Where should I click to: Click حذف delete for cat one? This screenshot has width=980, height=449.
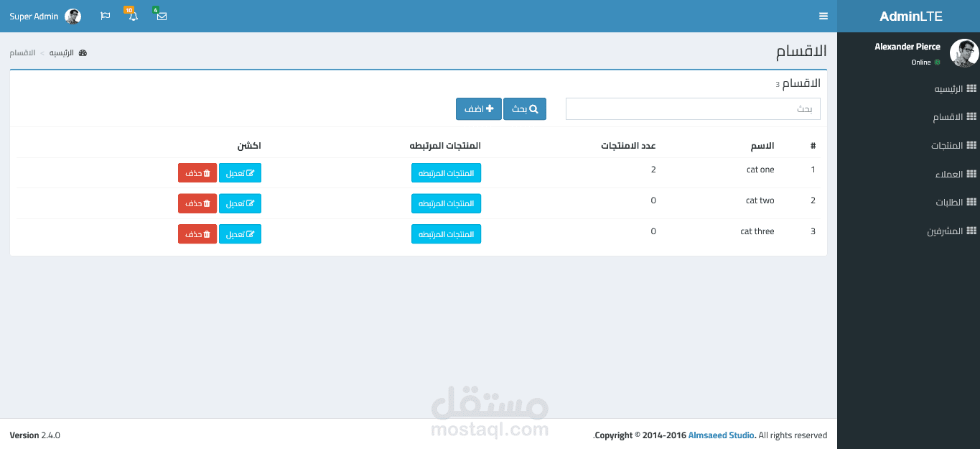tap(197, 173)
